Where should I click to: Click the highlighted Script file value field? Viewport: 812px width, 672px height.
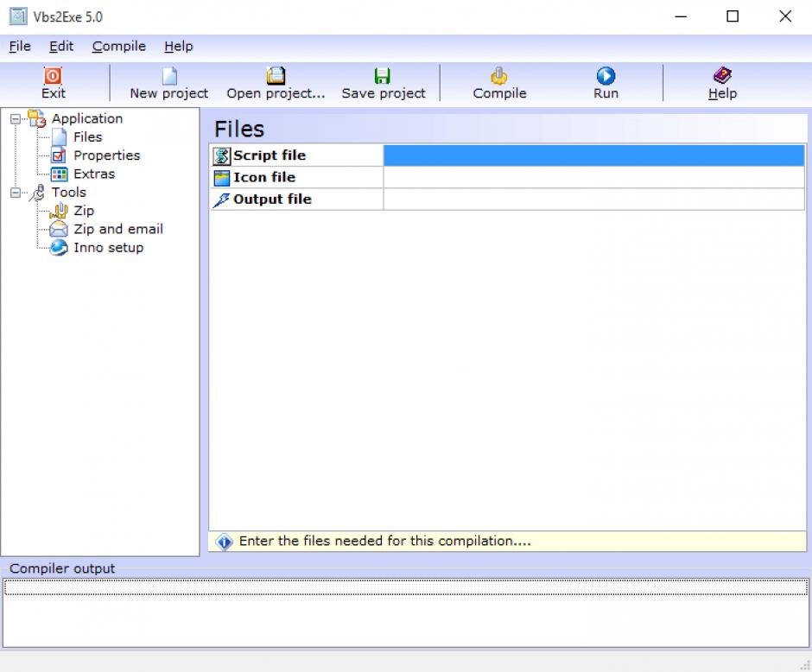(x=594, y=155)
